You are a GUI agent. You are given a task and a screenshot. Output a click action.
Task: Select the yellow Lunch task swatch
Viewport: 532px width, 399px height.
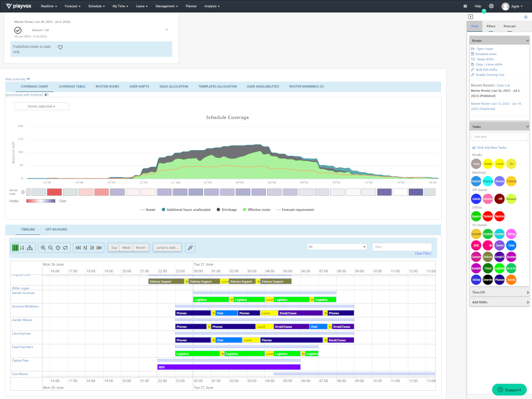(x=499, y=164)
